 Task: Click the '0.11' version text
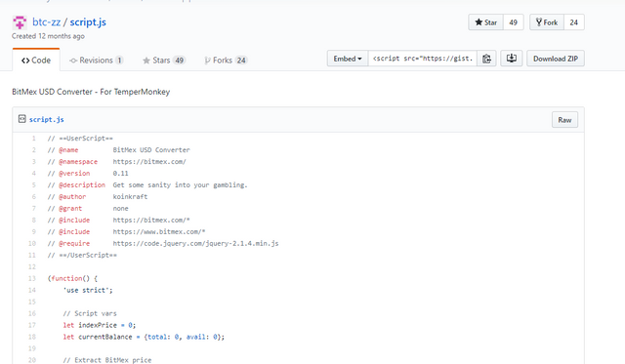(120, 174)
